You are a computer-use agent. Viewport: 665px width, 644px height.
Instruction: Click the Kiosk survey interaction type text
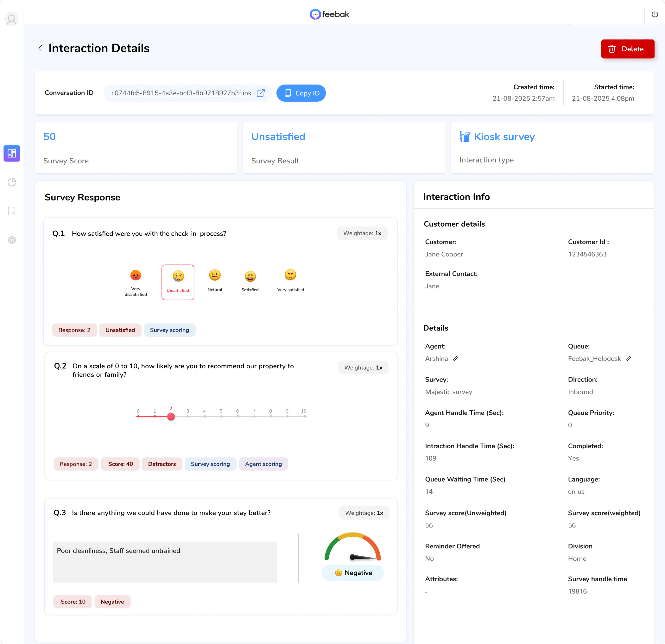coord(504,136)
